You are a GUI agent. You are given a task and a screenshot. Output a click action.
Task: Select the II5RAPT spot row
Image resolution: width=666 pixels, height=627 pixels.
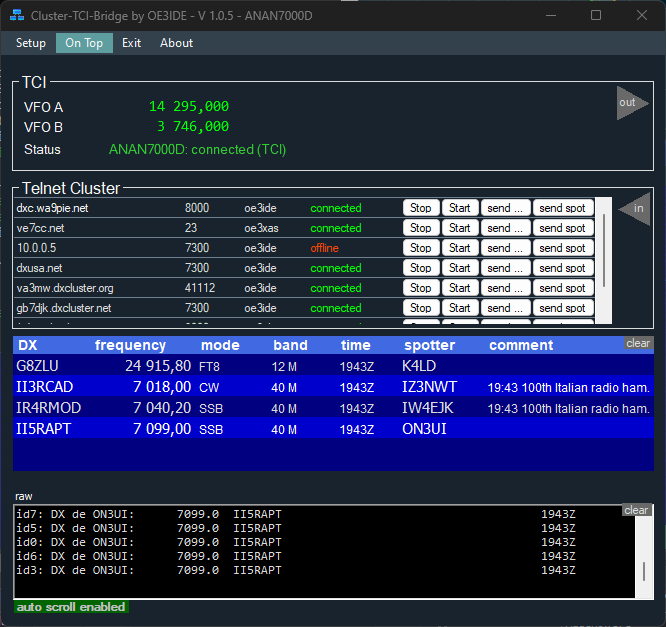tap(333, 429)
